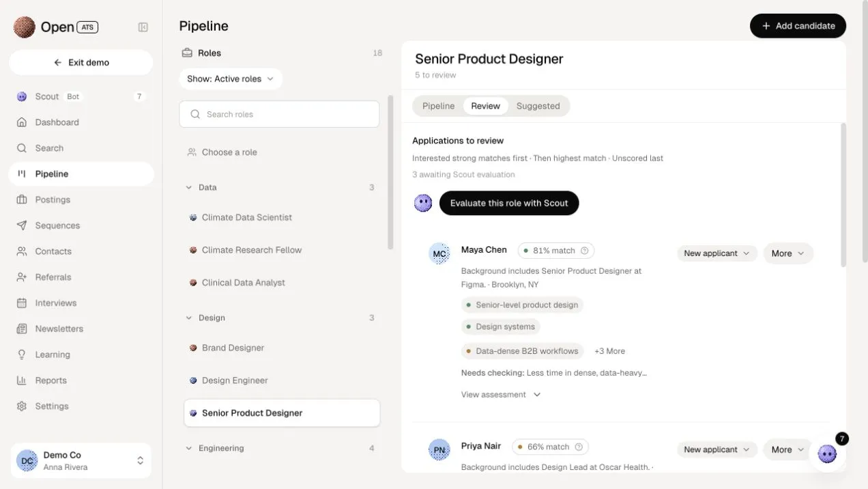Go to Postings in the sidebar
868x489 pixels.
81,200
